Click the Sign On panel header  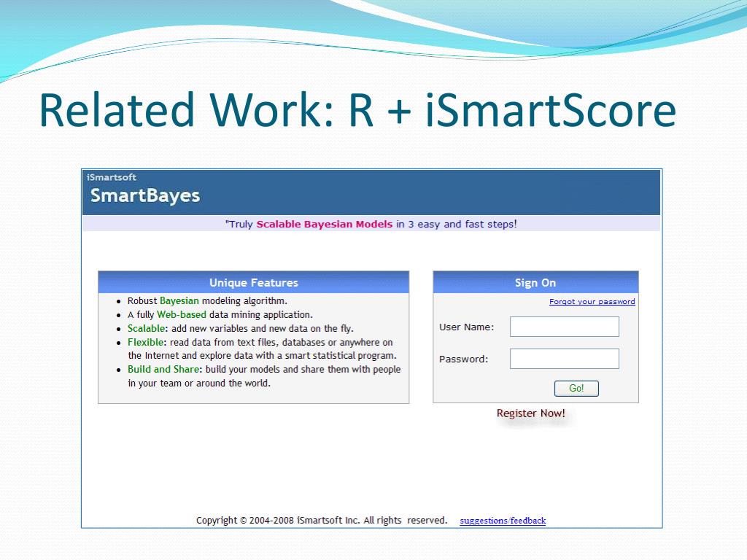click(x=535, y=282)
